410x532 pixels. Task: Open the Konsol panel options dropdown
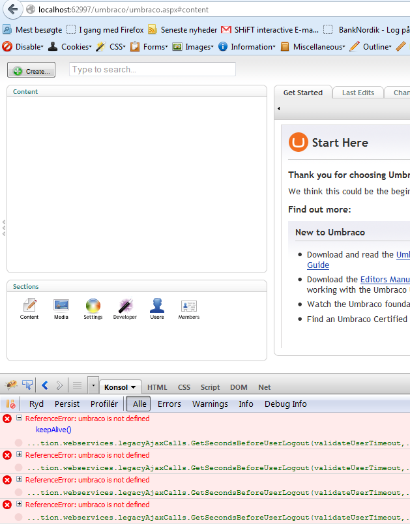point(133,387)
